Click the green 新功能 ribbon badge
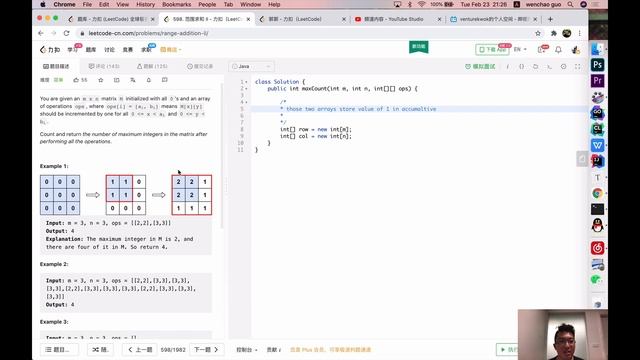 [418, 47]
